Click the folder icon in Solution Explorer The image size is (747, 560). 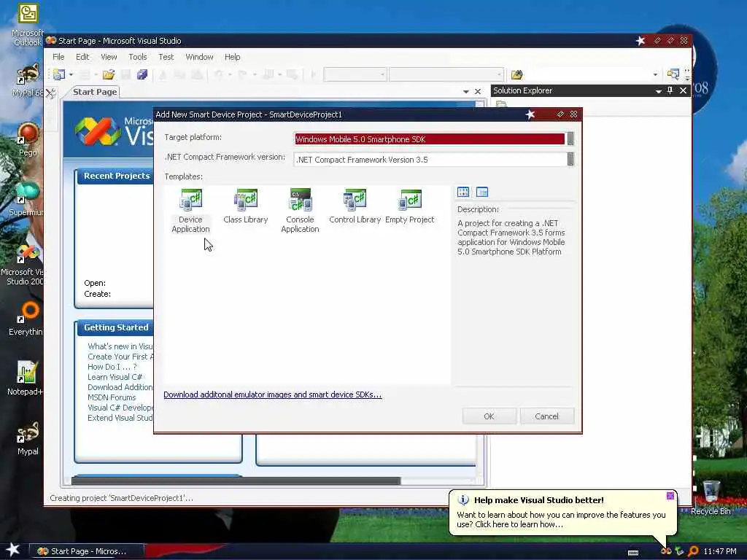(500, 104)
